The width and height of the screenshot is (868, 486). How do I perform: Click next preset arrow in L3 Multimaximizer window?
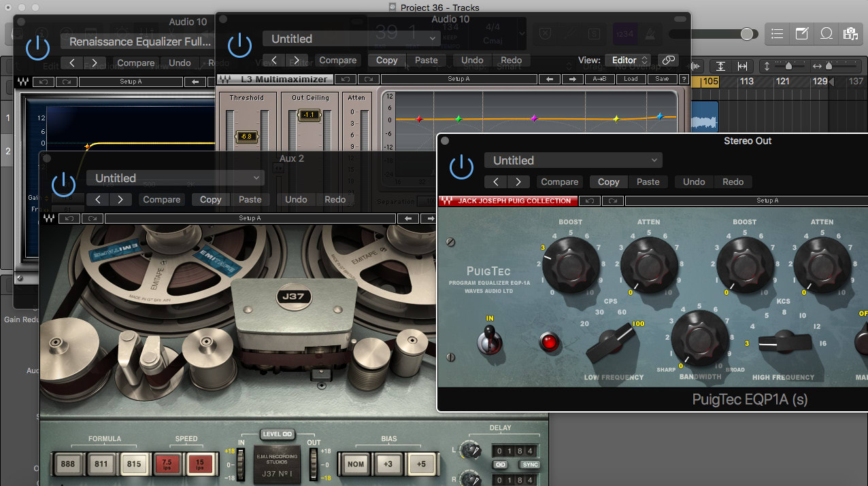pos(297,60)
